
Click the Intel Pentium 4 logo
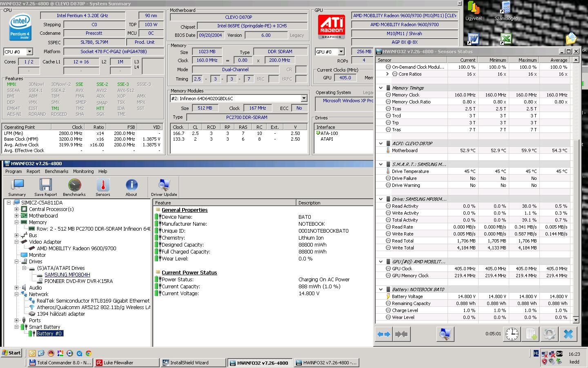click(20, 28)
